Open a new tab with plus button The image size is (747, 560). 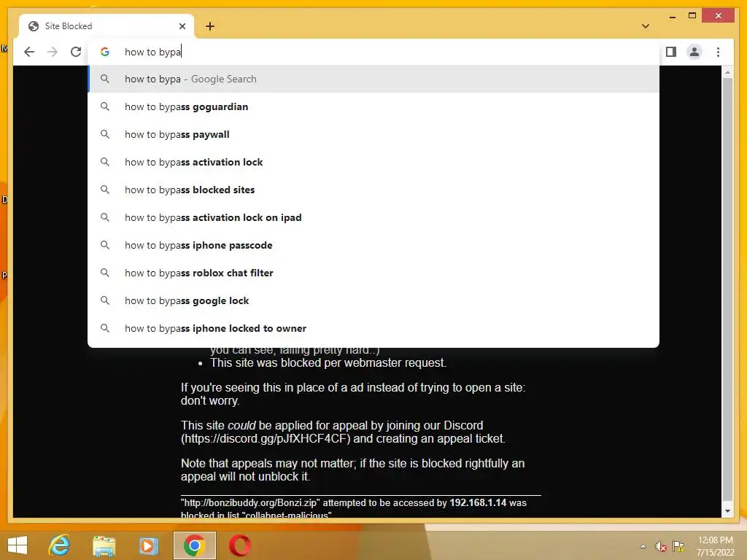pyautogui.click(x=210, y=26)
